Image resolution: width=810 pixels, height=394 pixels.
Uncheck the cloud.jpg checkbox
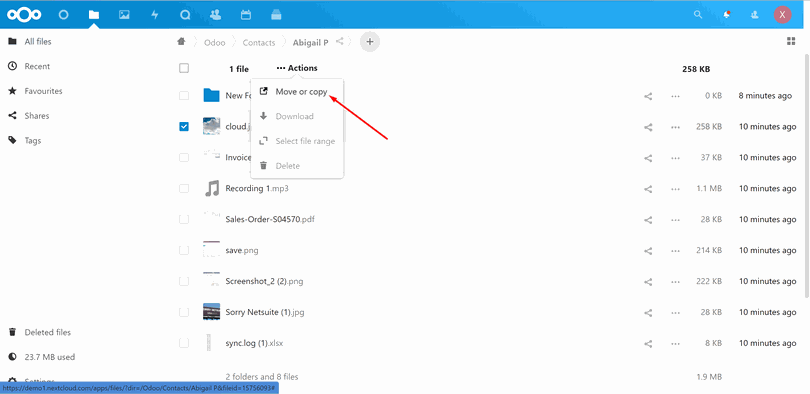tap(184, 127)
